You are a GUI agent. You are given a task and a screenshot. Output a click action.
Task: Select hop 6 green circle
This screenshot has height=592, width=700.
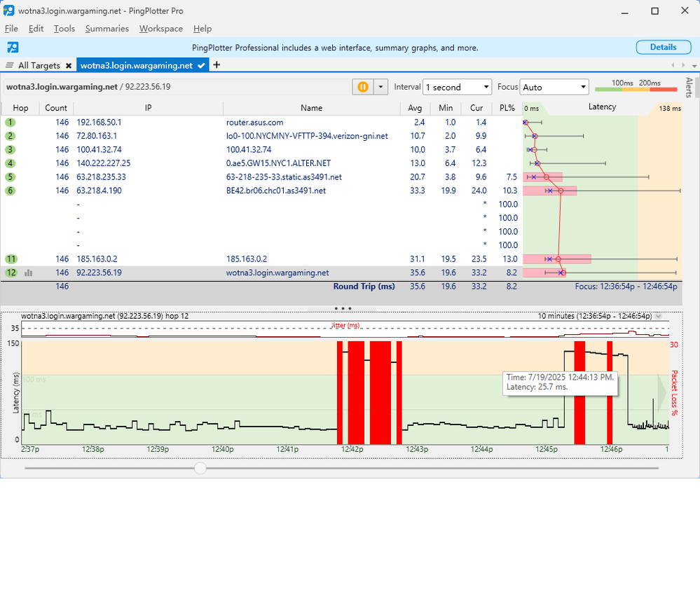10,191
